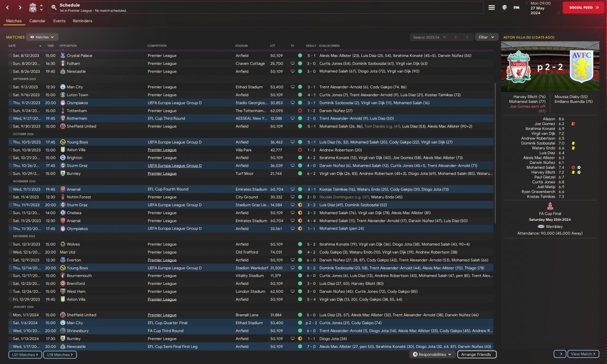The width and height of the screenshot is (607, 364).
Task: Open U21 Matches
Action: pos(25,355)
